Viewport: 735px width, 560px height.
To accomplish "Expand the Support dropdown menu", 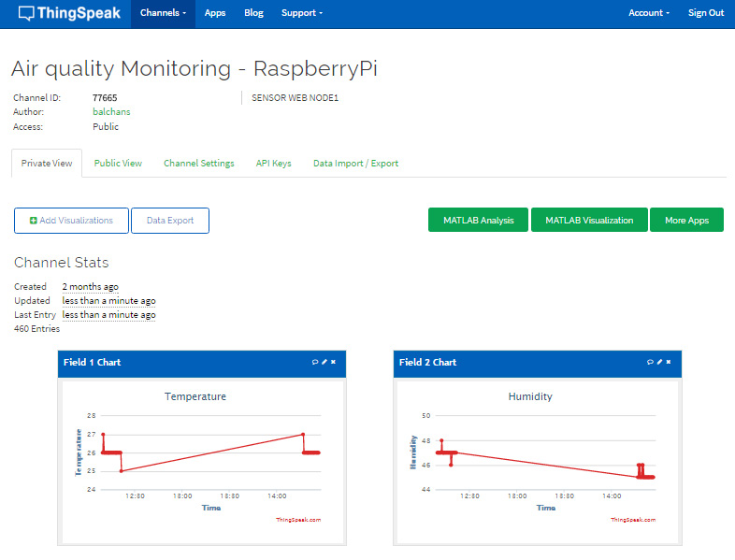I will [x=302, y=13].
